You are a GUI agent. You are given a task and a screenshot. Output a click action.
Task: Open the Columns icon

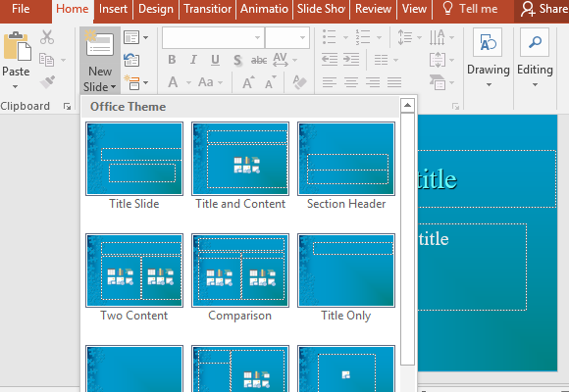[x=381, y=60]
